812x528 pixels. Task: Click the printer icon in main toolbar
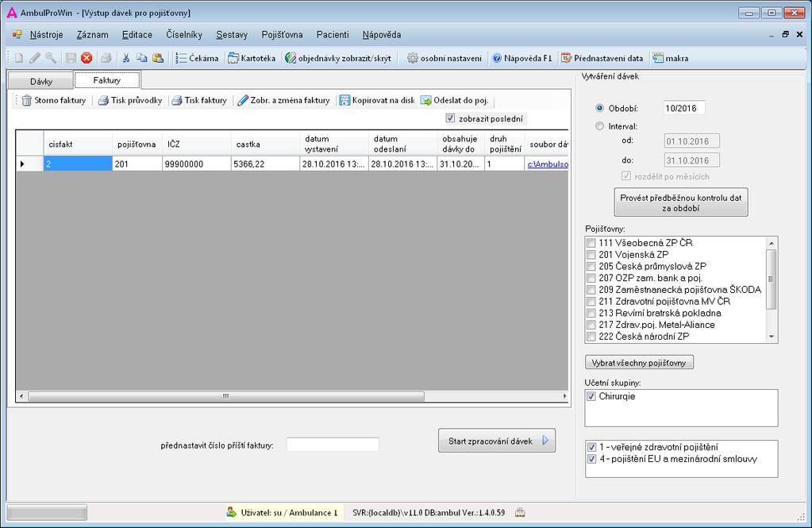[106, 58]
